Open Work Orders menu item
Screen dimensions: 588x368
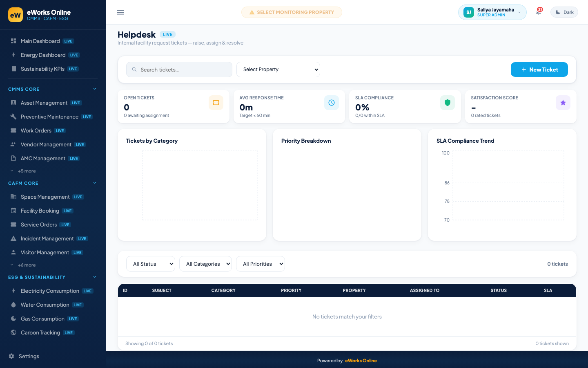(53, 130)
